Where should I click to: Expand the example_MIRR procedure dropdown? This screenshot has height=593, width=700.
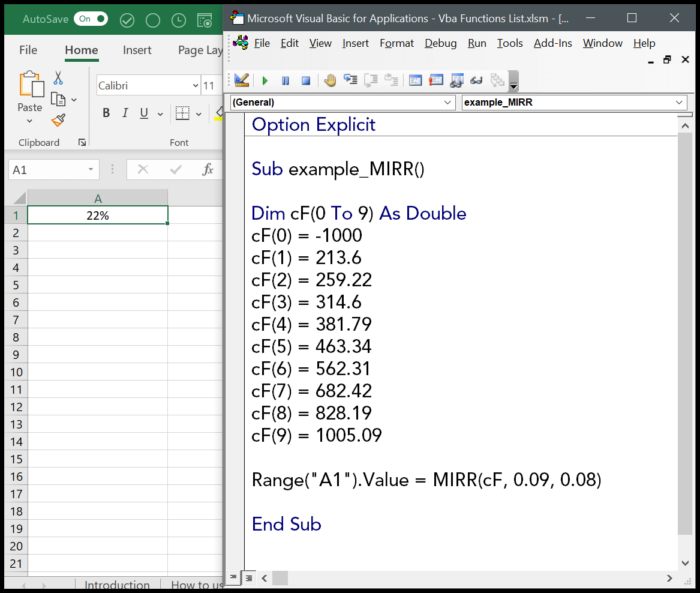[x=679, y=103]
